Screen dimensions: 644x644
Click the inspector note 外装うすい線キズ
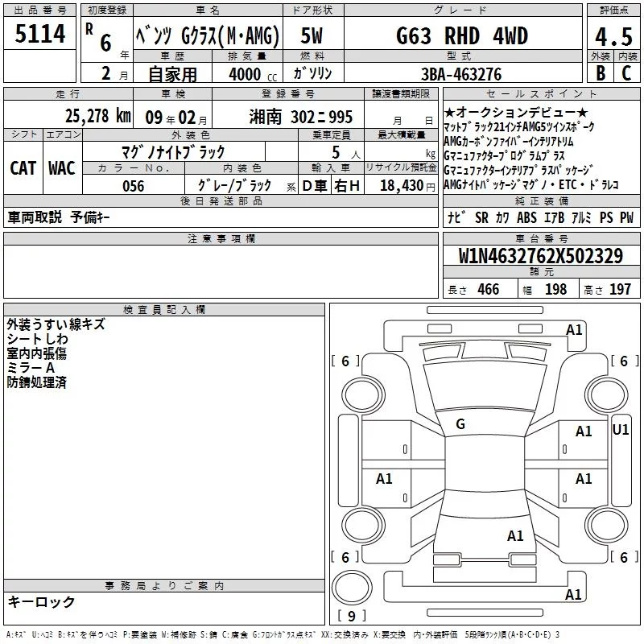[56, 324]
